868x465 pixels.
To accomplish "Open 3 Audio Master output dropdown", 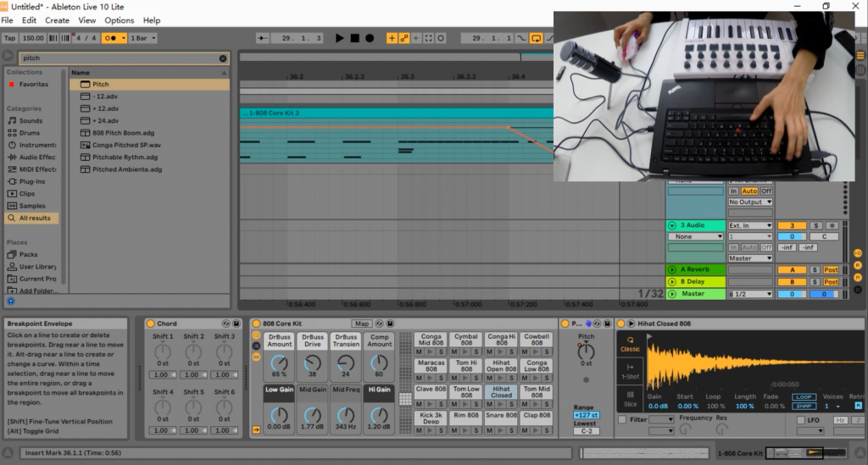I will coord(750,259).
